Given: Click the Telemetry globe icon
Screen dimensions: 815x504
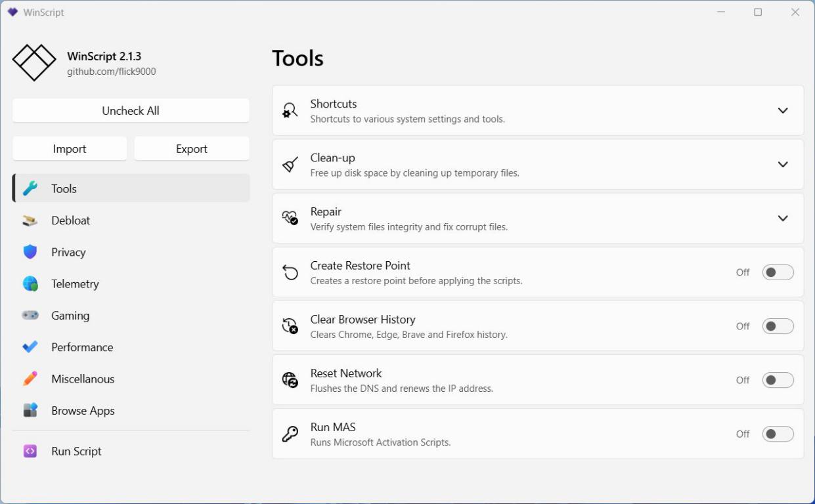Looking at the screenshot, I should [30, 283].
